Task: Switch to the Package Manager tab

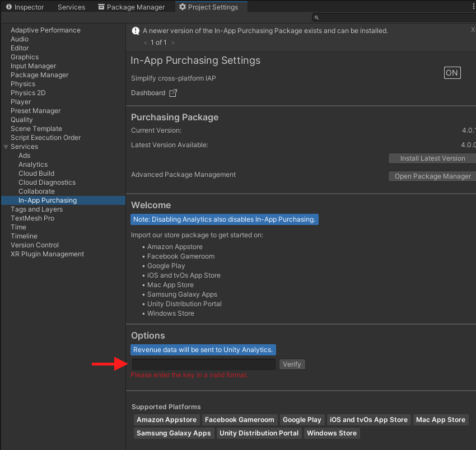Action: click(x=132, y=7)
